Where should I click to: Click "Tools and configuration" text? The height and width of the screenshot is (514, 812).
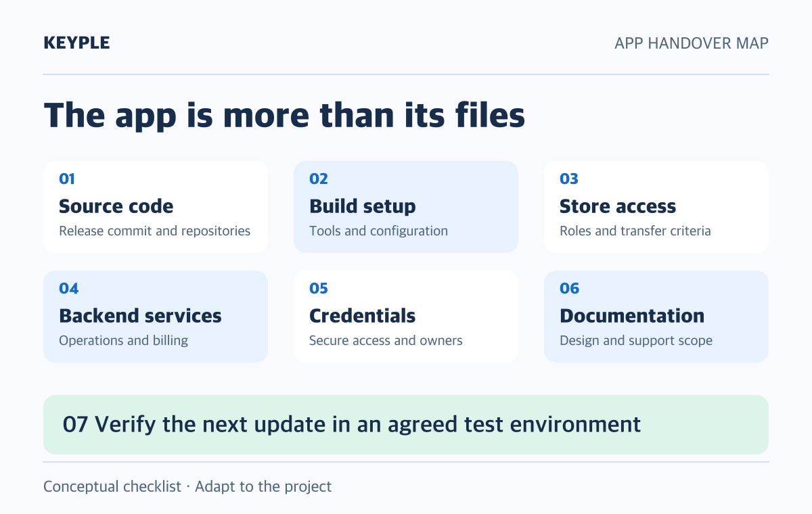click(378, 231)
